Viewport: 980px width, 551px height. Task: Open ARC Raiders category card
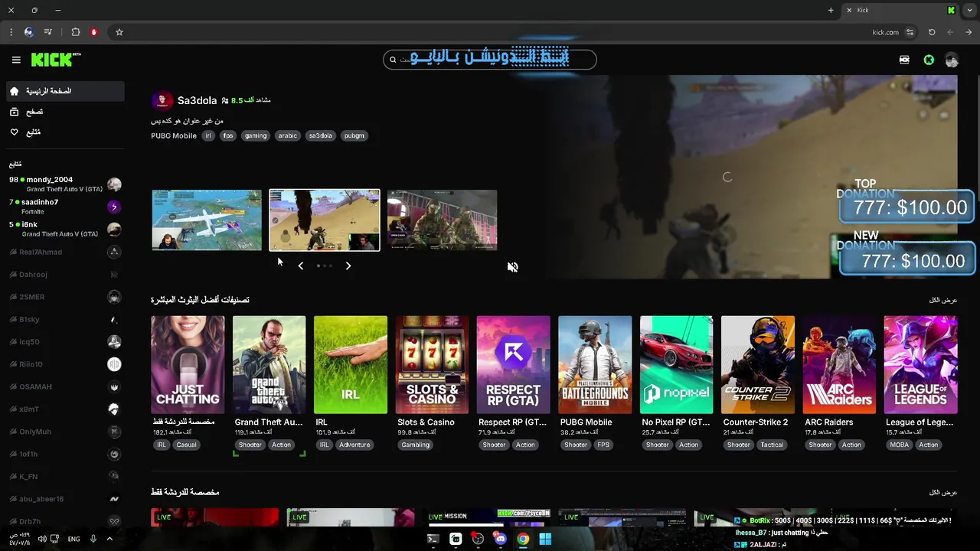pyautogui.click(x=839, y=365)
